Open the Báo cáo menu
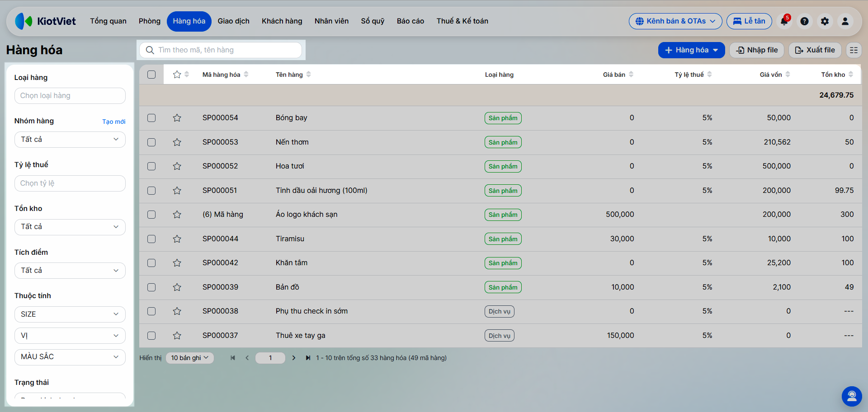The image size is (868, 412). (410, 21)
